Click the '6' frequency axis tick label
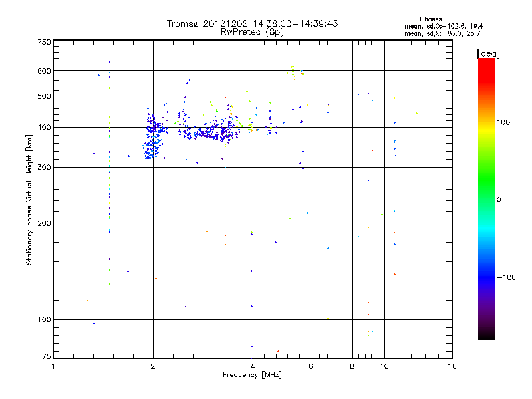 (x=311, y=366)
